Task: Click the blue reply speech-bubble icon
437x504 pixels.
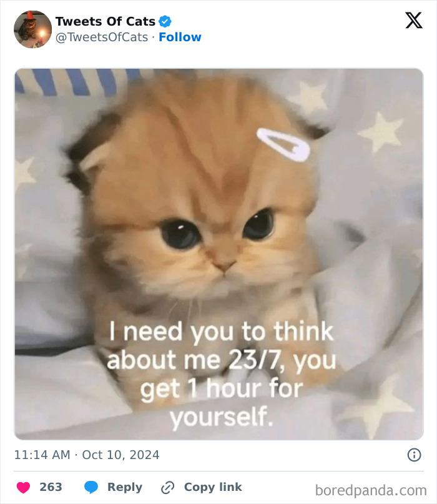Action: tap(91, 487)
